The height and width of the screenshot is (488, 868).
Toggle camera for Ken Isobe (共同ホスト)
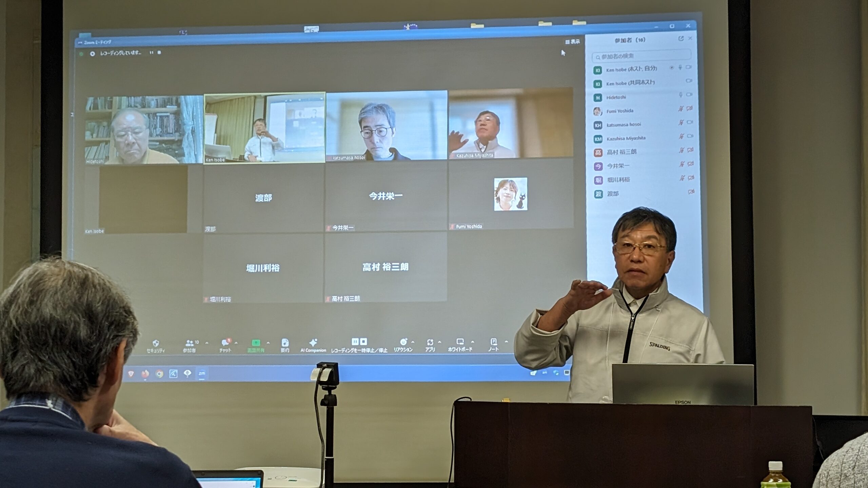(689, 81)
